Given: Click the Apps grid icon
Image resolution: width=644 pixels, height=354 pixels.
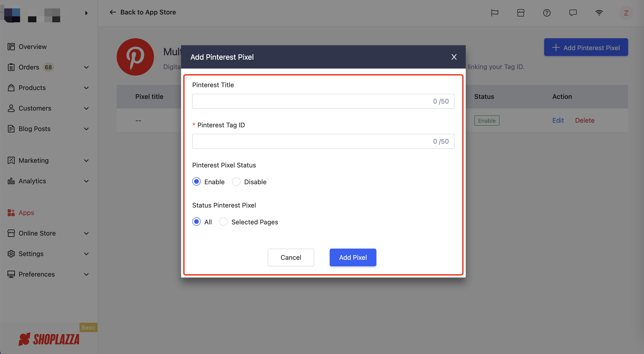Looking at the screenshot, I should pos(11,213).
